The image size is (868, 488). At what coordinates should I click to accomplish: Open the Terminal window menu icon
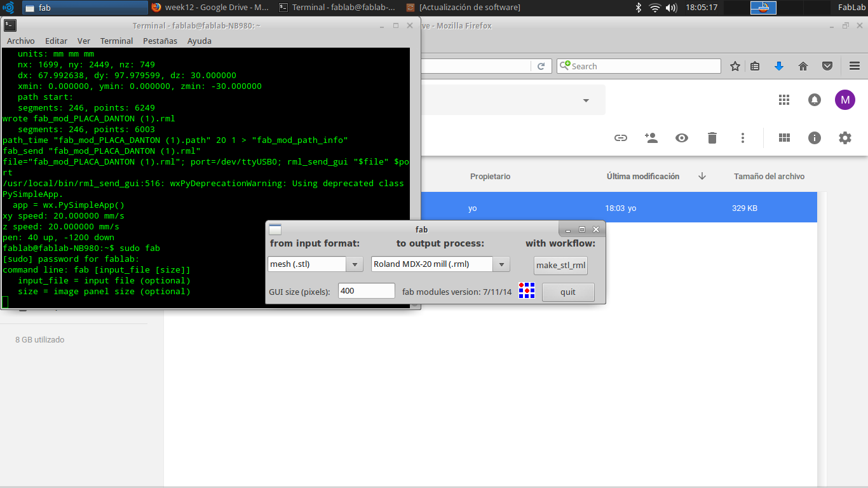click(10, 25)
